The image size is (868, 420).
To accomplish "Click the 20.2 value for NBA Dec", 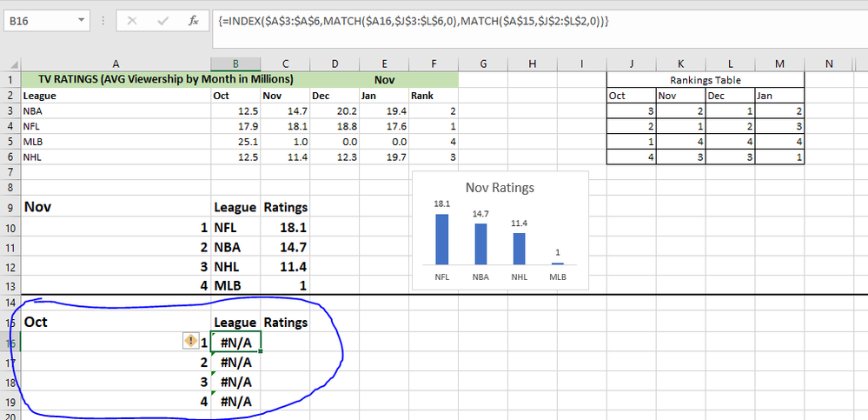I will click(x=335, y=110).
